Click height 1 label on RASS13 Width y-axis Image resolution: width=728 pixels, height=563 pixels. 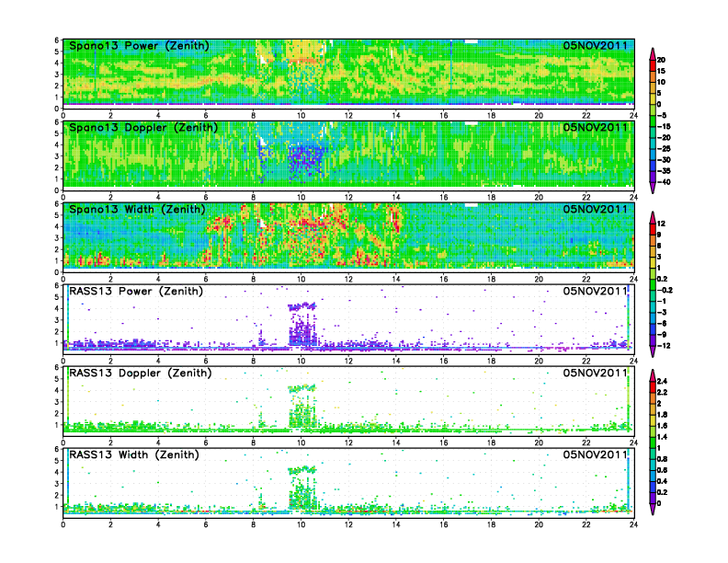point(57,507)
